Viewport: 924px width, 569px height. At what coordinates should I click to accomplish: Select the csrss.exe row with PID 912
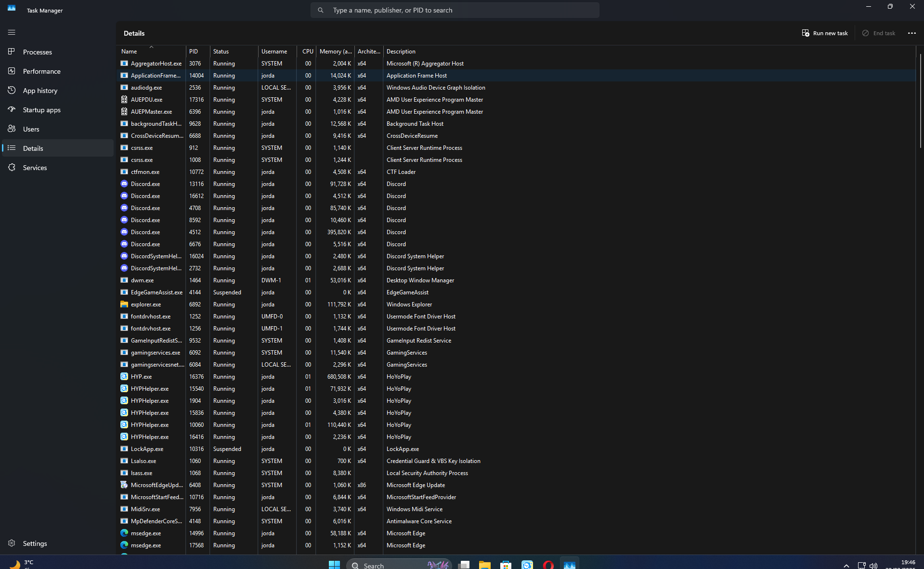pyautogui.click(x=516, y=148)
